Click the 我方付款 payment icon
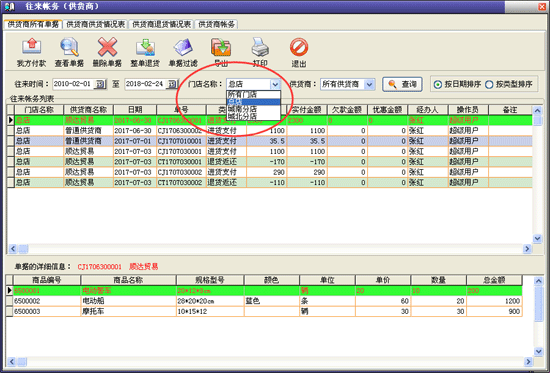550x373 pixels. coord(32,46)
